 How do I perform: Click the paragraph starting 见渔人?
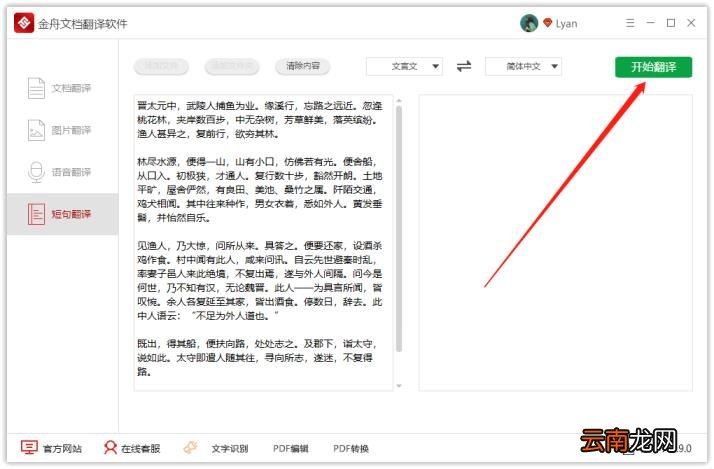(x=260, y=280)
